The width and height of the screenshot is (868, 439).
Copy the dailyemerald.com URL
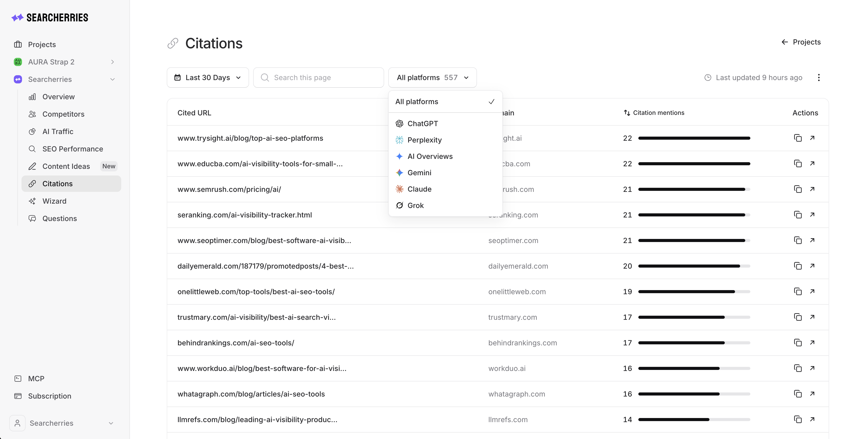(x=798, y=266)
